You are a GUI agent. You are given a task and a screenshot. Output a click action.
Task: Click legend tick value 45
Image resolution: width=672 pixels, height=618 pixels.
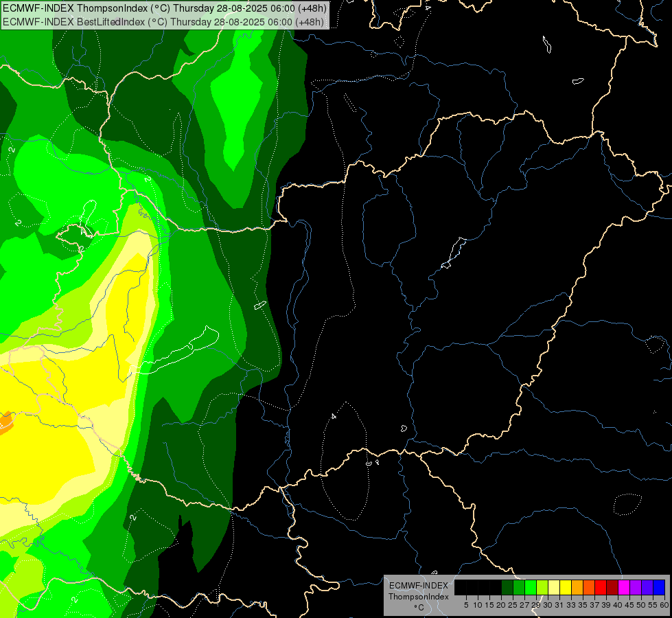pyautogui.click(x=629, y=605)
